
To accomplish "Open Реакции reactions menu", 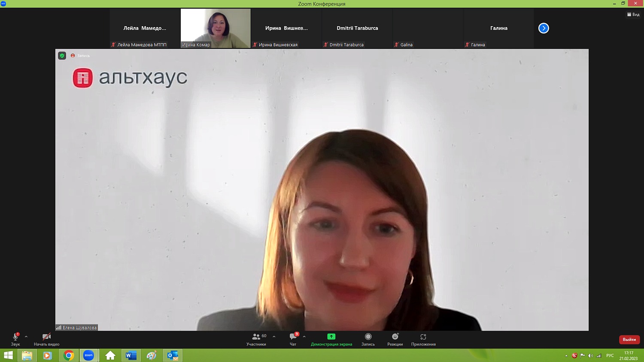I will pyautogui.click(x=395, y=339).
